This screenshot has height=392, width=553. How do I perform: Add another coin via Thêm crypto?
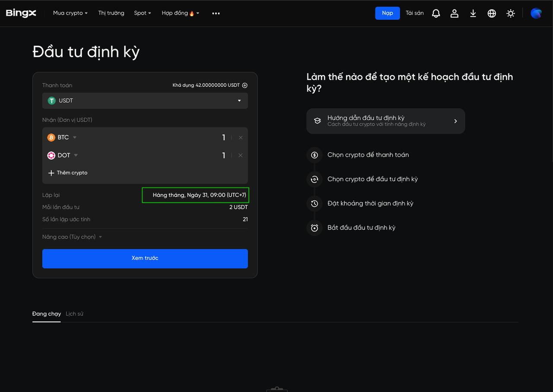click(x=68, y=173)
